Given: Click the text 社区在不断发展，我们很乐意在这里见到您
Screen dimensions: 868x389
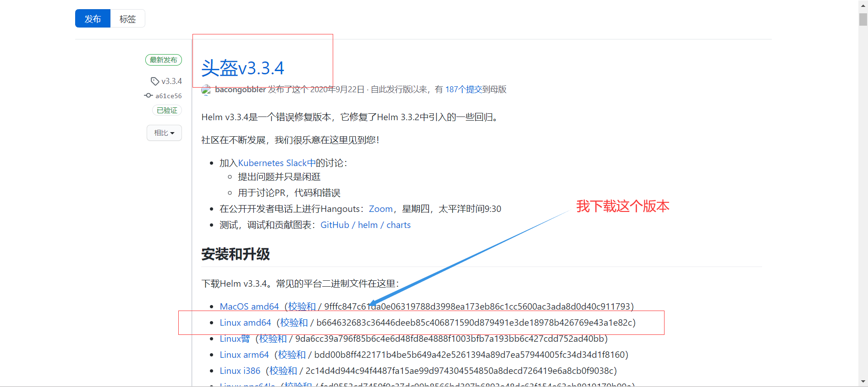Looking at the screenshot, I should pyautogui.click(x=290, y=140).
